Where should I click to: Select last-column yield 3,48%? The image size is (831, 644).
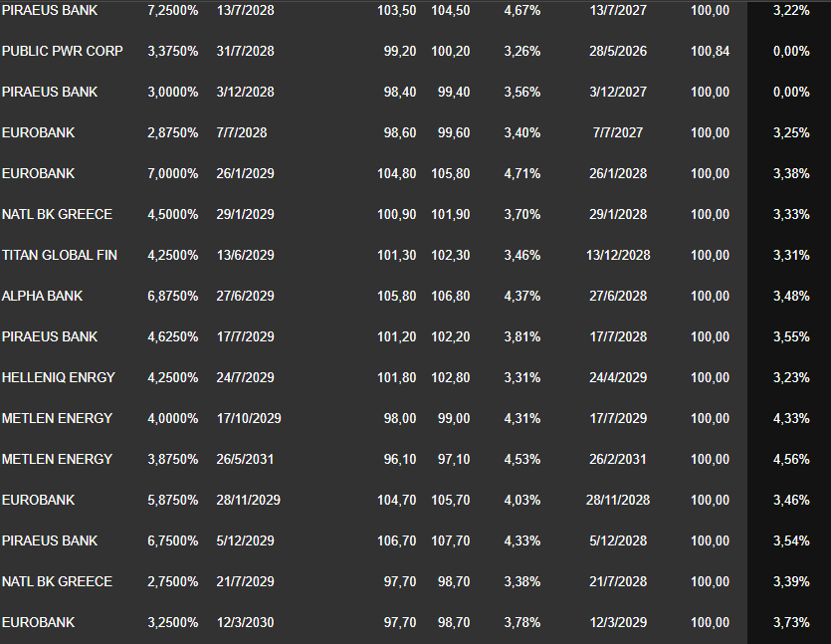click(x=791, y=296)
